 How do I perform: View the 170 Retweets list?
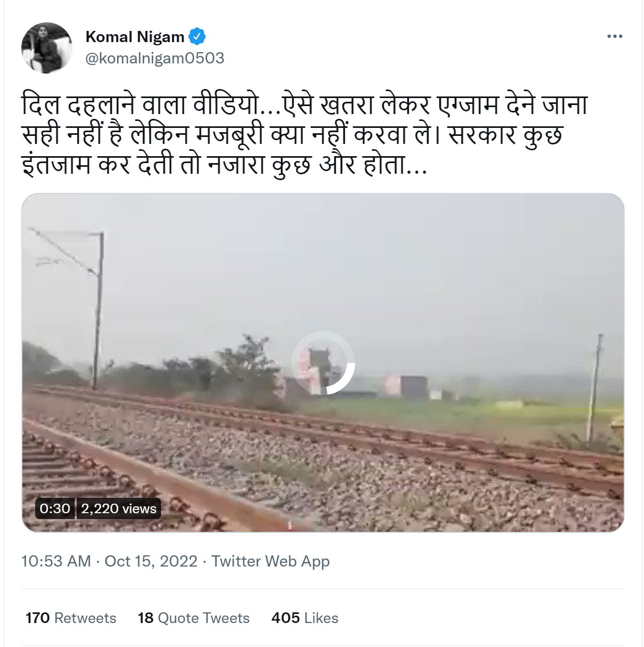pyautogui.click(x=71, y=618)
